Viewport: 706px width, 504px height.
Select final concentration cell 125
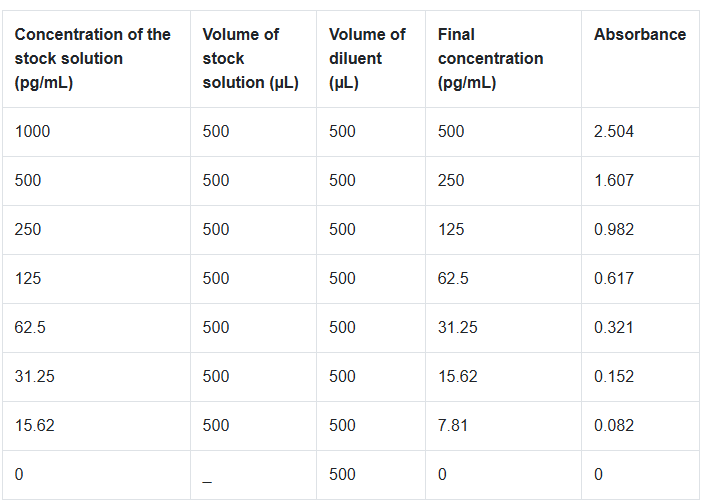point(451,230)
